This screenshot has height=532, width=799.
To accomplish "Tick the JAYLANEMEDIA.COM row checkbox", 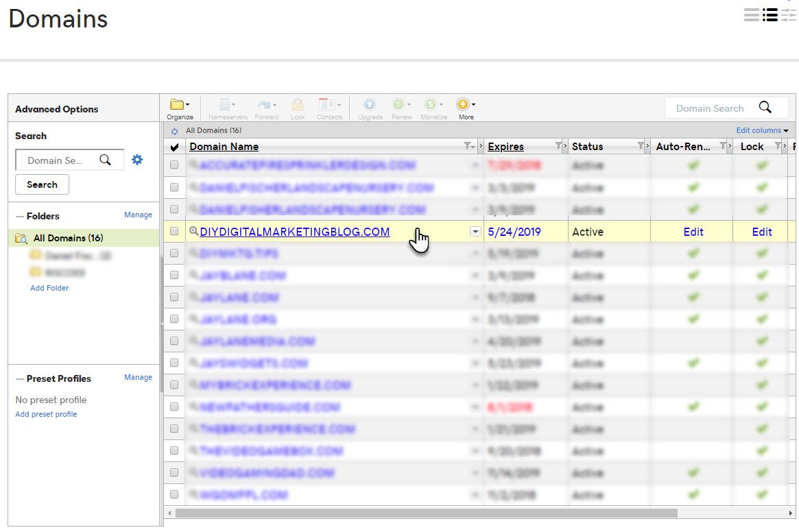I will (x=174, y=341).
